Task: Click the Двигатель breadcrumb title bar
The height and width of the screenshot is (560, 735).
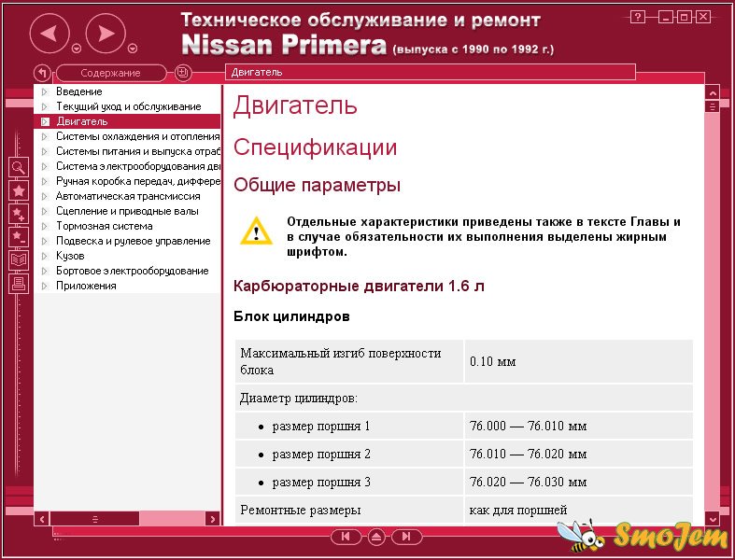Action: pyautogui.click(x=431, y=72)
